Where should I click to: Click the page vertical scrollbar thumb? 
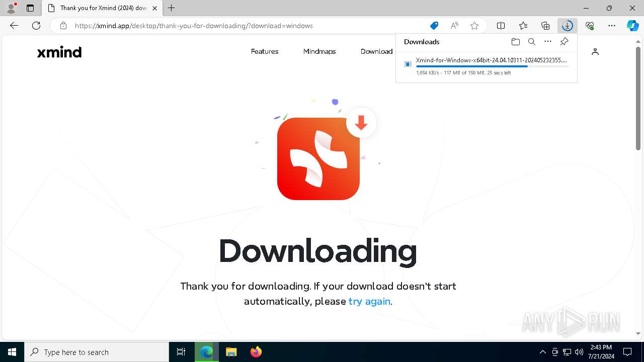638,99
